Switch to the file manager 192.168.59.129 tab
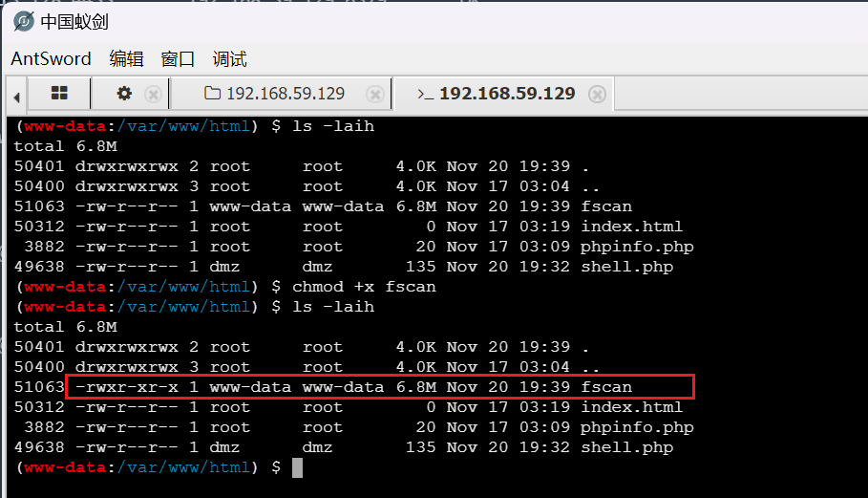 (285, 94)
